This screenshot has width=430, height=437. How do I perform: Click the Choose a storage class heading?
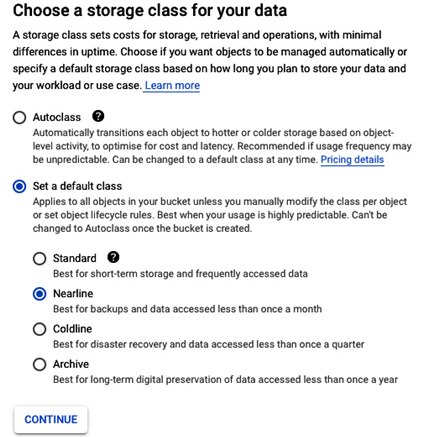[x=150, y=10]
